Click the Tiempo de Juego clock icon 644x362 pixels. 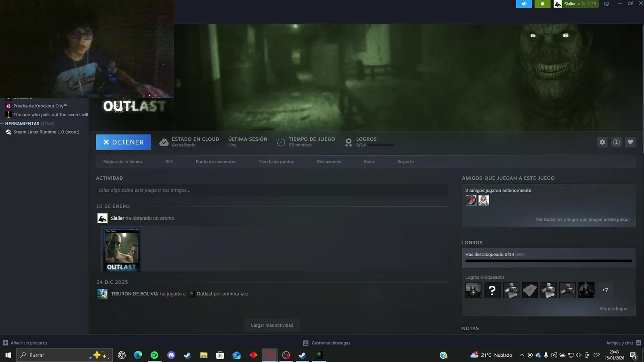tap(281, 142)
